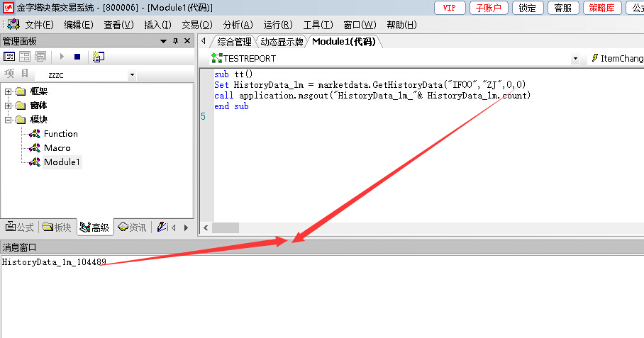
Task: Switch to the 动态显示牌 tab
Action: click(282, 42)
